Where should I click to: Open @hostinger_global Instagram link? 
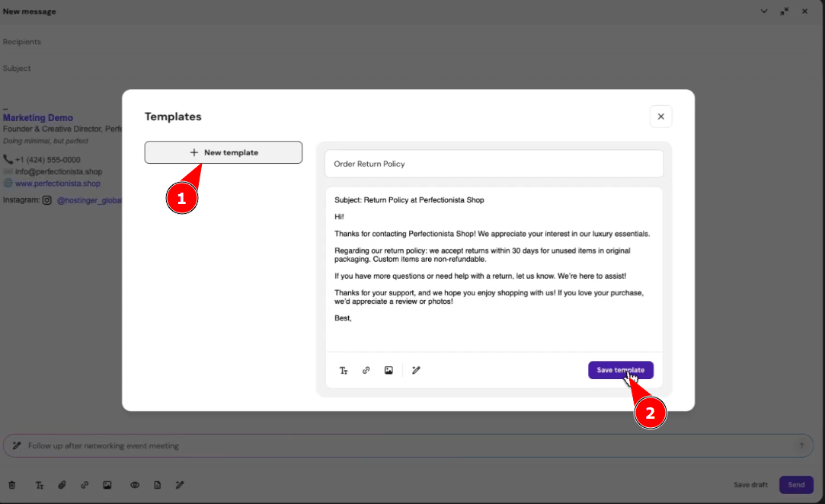[x=89, y=200]
